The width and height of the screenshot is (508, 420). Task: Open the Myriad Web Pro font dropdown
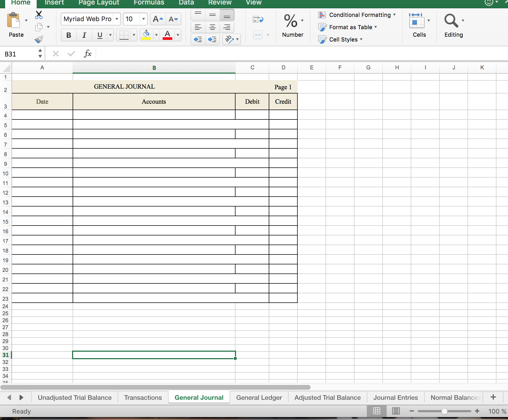[x=117, y=19]
